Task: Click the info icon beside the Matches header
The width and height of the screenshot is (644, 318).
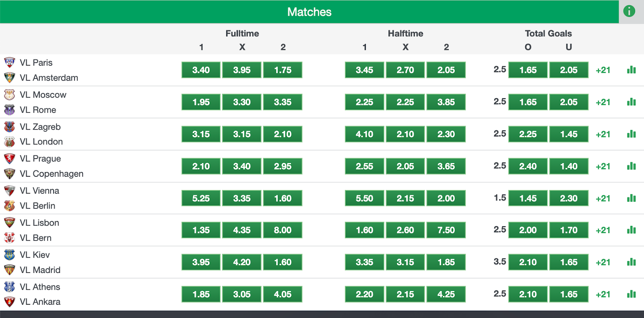Action: click(x=629, y=11)
